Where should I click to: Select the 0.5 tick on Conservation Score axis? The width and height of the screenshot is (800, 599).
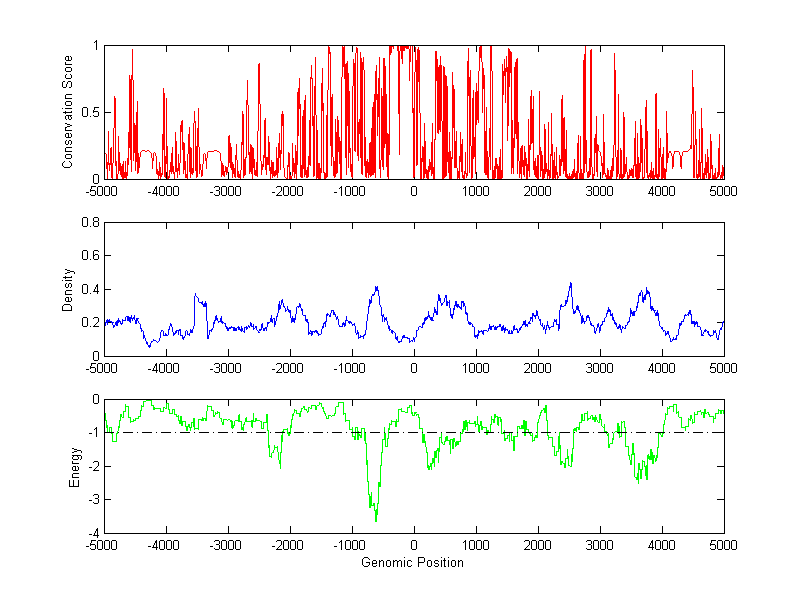[90, 113]
